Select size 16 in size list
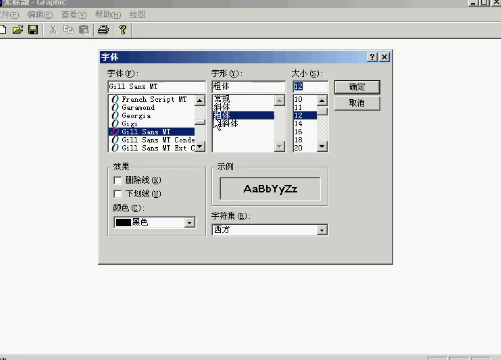 point(305,132)
